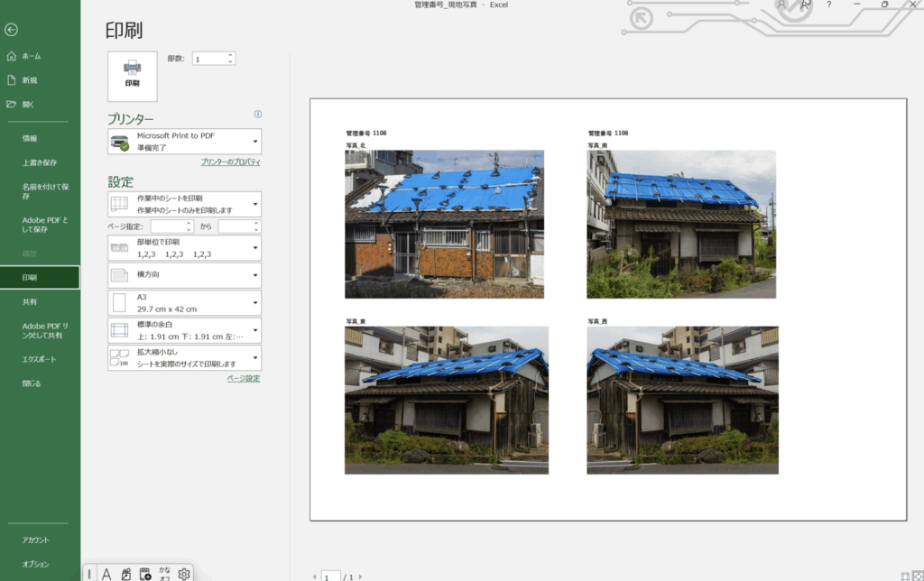The width and height of the screenshot is (924, 581).
Task: Open the 横方向 orientation dropdown
Action: (x=184, y=274)
